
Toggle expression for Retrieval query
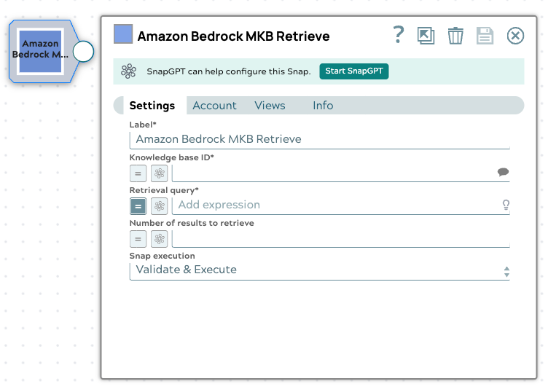pyautogui.click(x=138, y=206)
